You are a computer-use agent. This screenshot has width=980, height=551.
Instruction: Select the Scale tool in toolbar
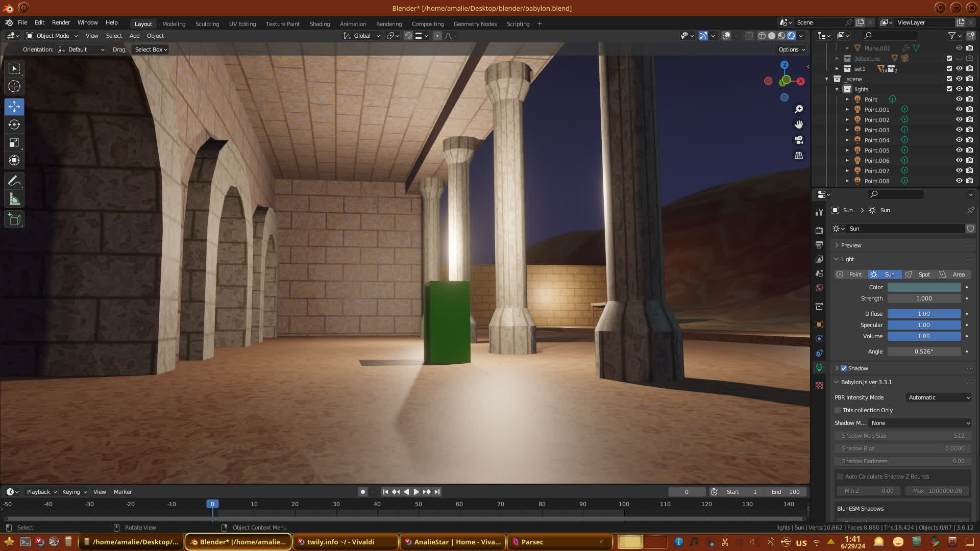[14, 143]
